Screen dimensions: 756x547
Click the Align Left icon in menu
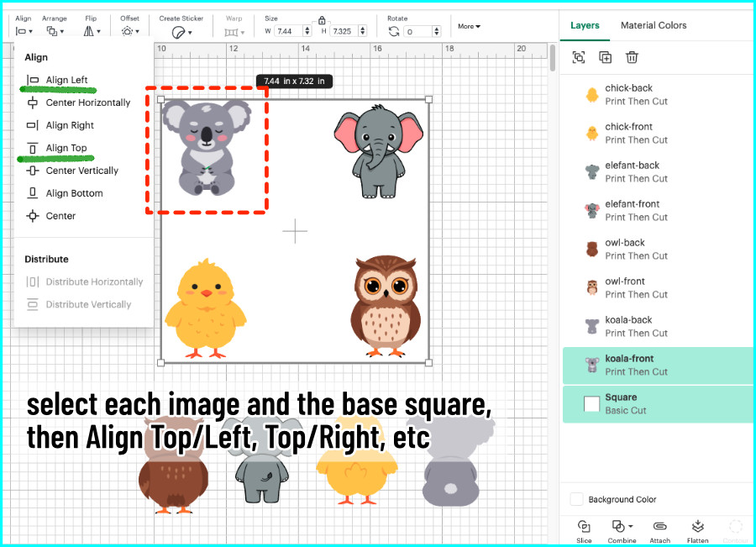pyautogui.click(x=32, y=80)
